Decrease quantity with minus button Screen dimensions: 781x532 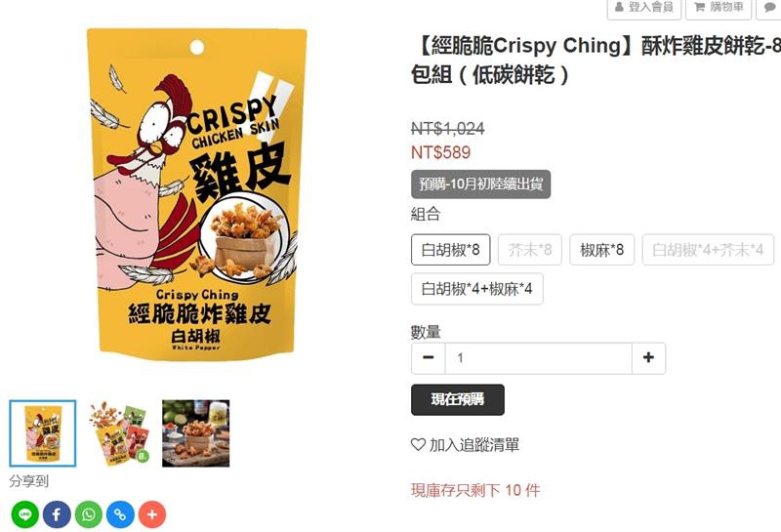pos(429,357)
